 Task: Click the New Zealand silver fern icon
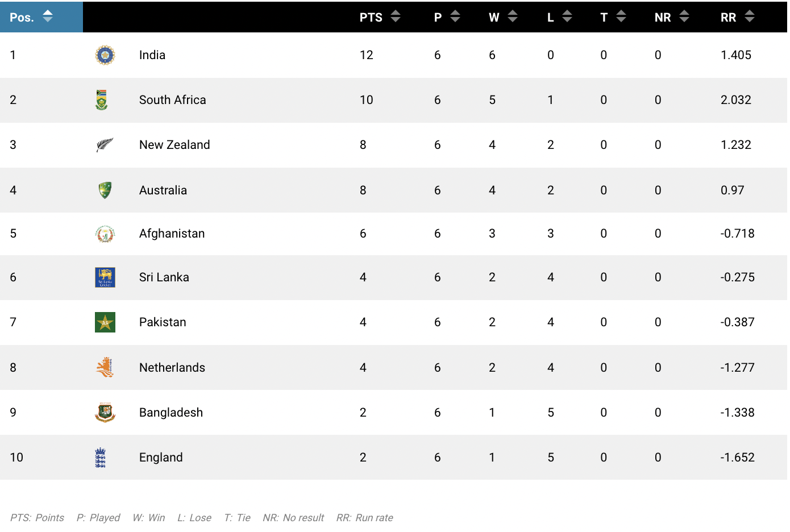click(105, 145)
